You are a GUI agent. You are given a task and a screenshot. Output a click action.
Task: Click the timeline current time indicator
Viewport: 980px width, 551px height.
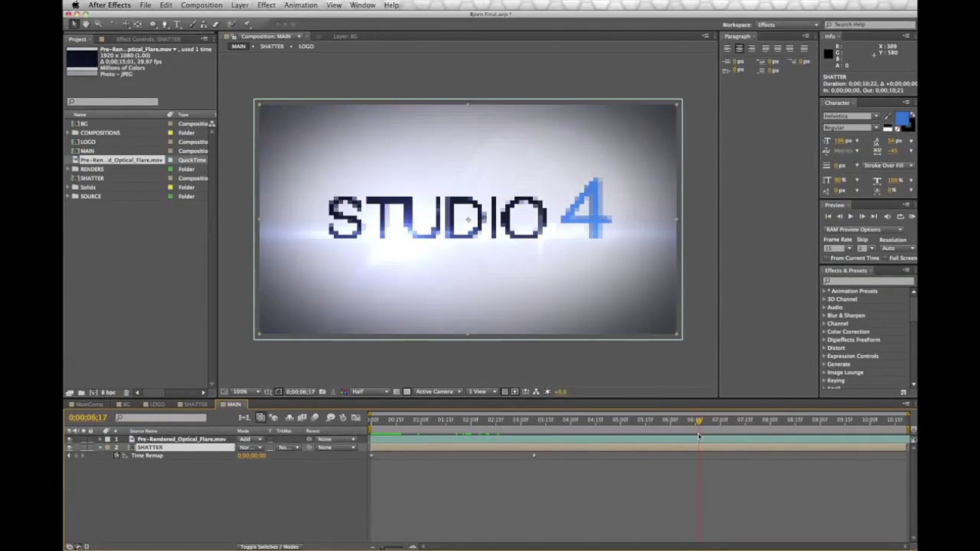click(699, 421)
